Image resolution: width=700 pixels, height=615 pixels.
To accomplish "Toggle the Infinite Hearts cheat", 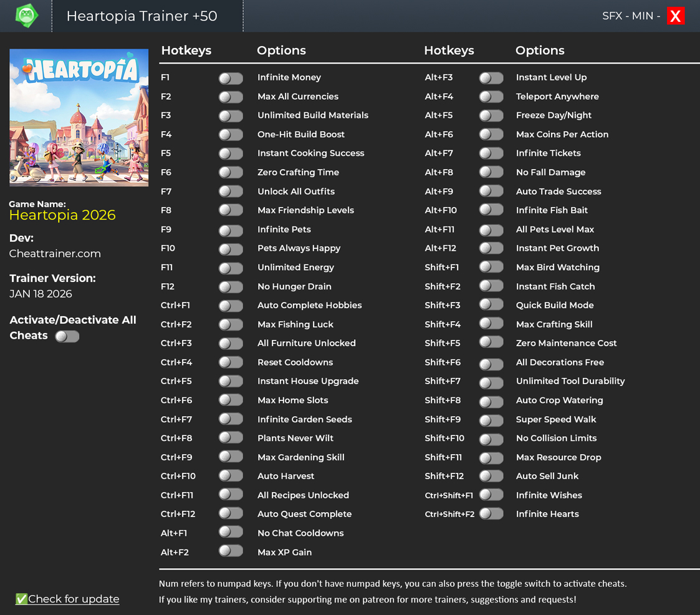I will [491, 514].
